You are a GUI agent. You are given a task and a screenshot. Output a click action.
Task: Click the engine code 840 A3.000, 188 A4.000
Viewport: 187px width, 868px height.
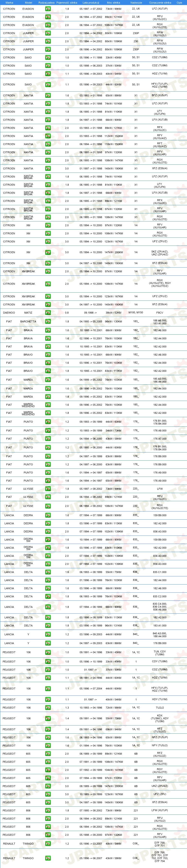[x=160, y=635]
